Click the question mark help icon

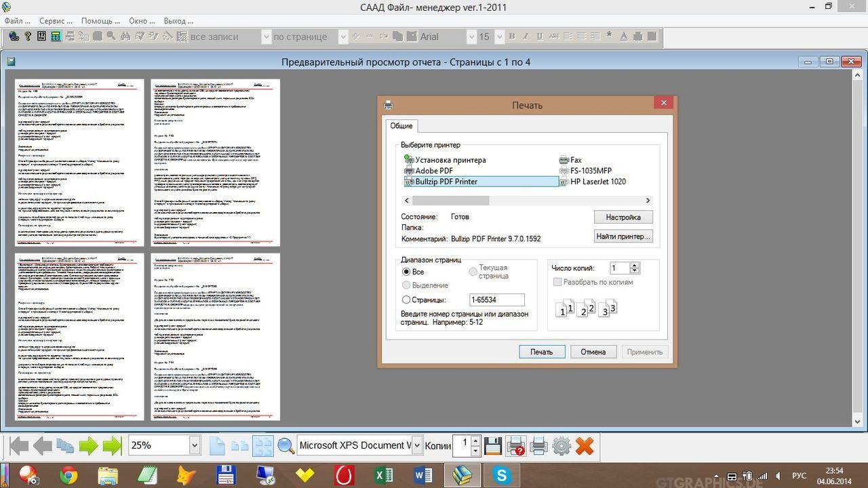(x=28, y=37)
